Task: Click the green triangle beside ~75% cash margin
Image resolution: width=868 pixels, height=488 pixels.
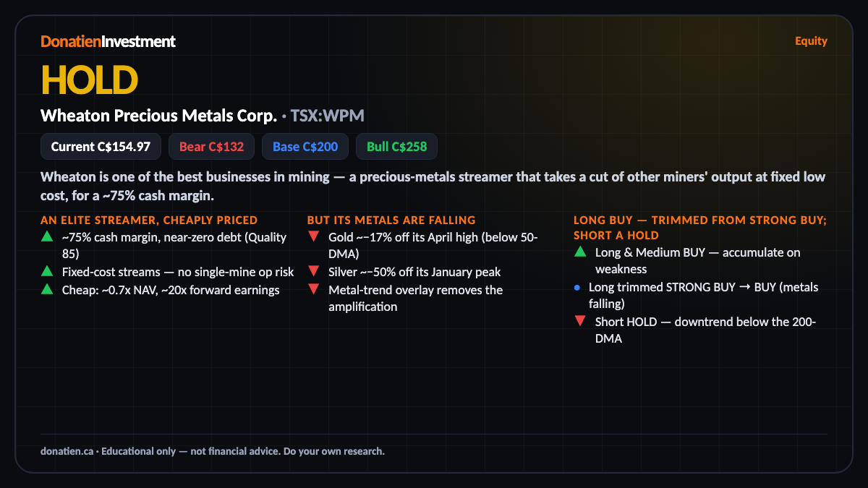Action: [46, 236]
